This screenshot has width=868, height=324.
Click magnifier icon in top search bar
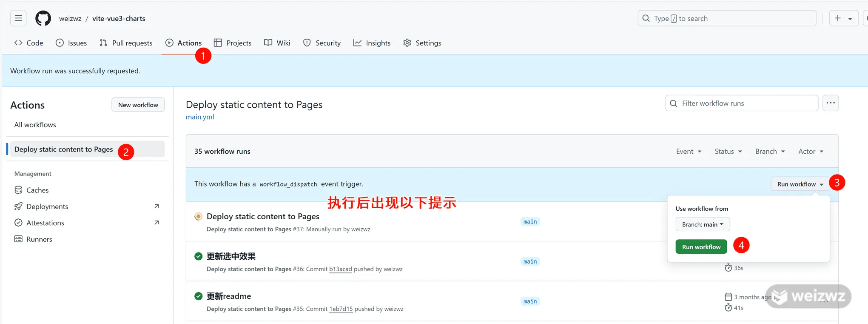pos(646,18)
